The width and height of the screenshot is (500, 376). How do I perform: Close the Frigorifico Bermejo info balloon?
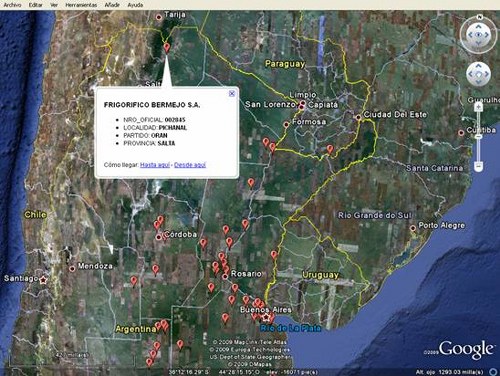232,94
